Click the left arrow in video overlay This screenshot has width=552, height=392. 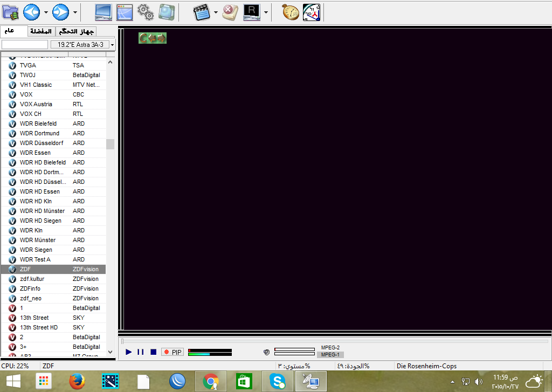pos(151,38)
